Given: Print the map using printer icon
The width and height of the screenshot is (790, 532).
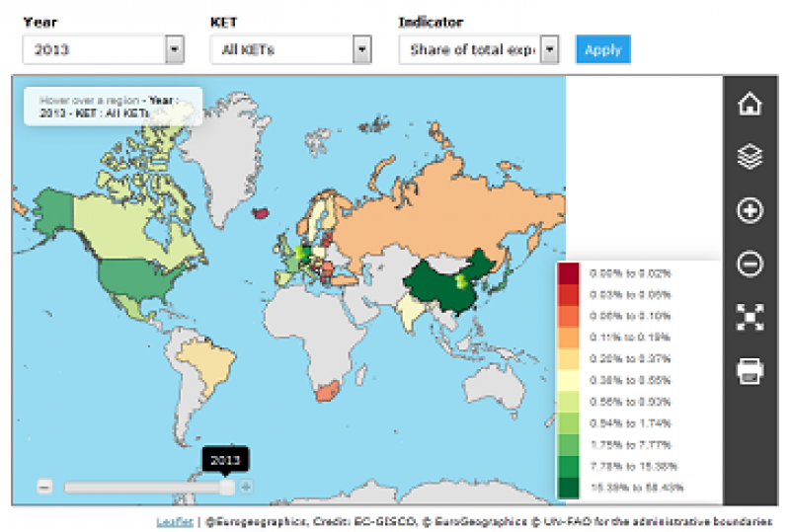Looking at the screenshot, I should [750, 370].
